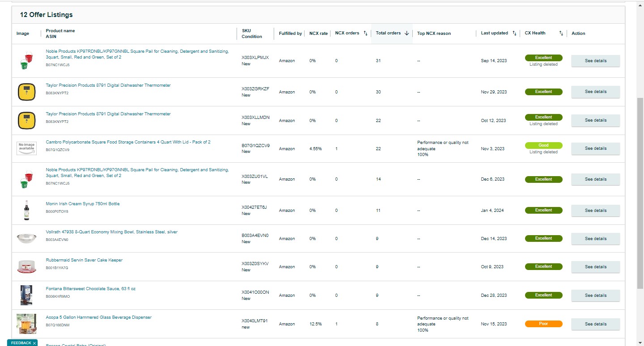Click the 'Top NCX reason' column header
This screenshot has height=346, width=644.
click(x=434, y=34)
